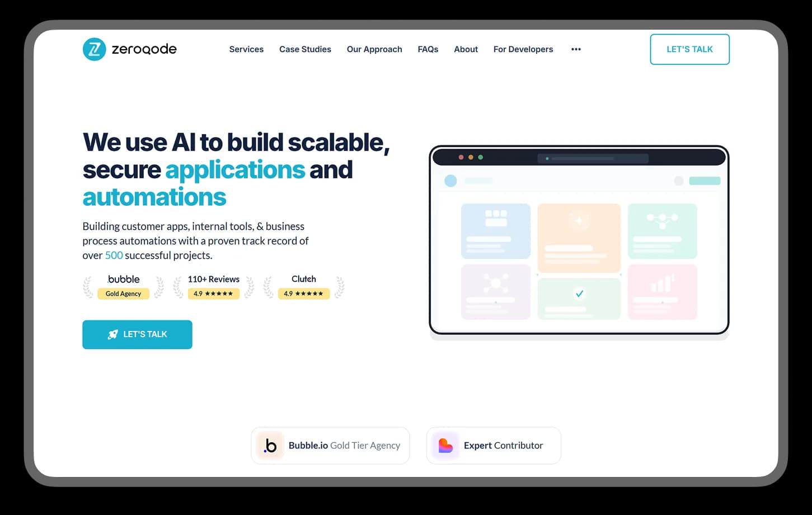Screen dimensions: 812x515
Task: Click the checkmark card in the mockup
Action: coord(579,299)
